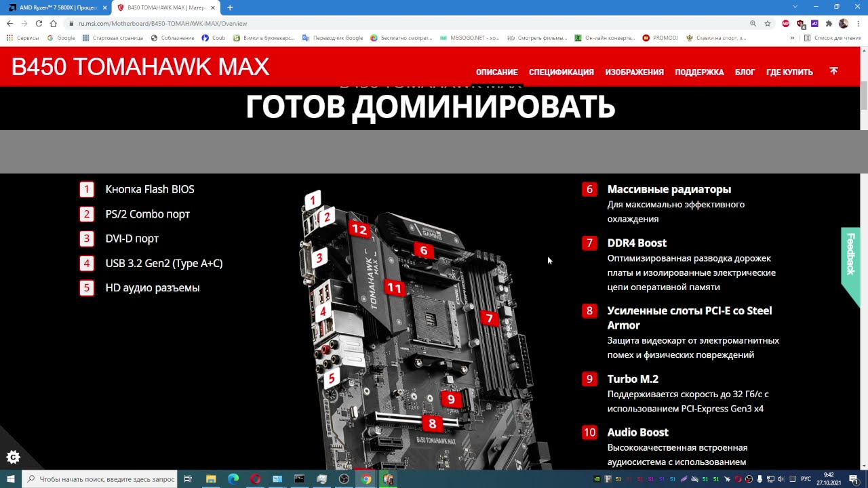Screen dimensions: 868x488
Task: Open the Google bookmark
Action: (61, 38)
